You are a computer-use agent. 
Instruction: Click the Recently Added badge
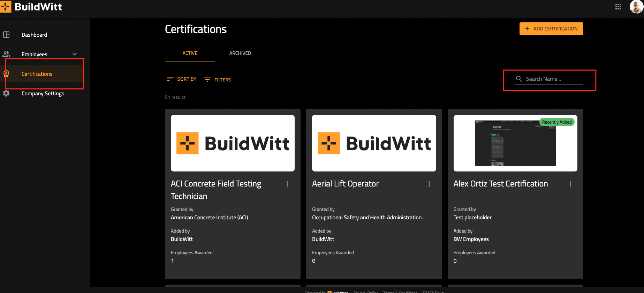pos(557,122)
